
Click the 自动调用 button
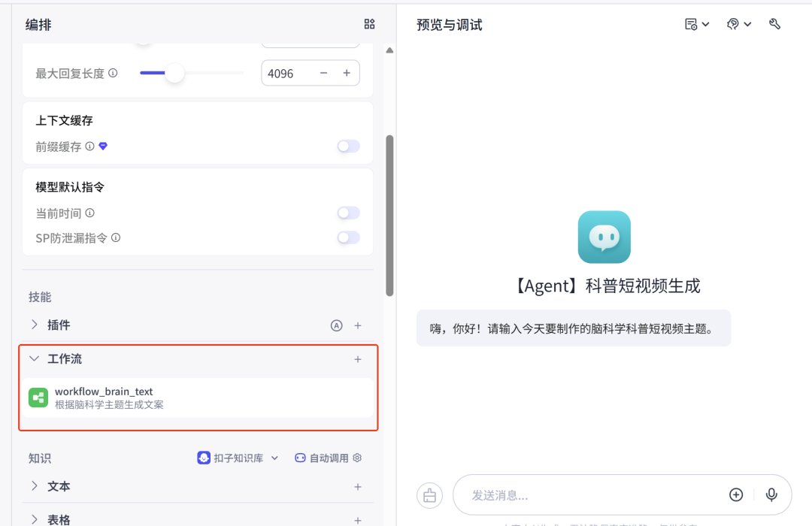pos(322,458)
